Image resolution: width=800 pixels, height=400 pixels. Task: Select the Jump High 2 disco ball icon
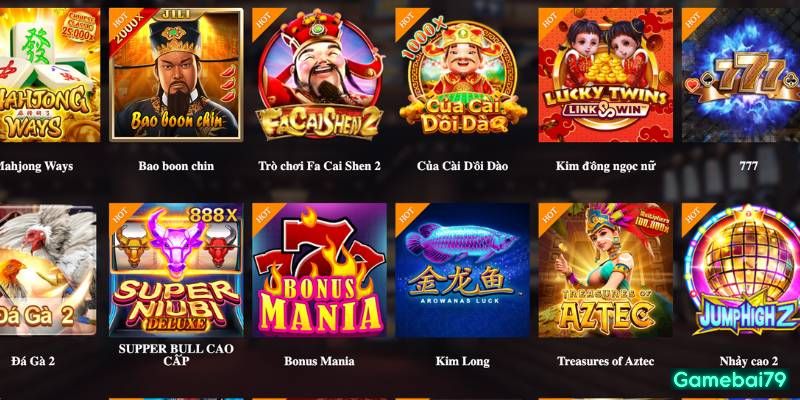coord(741,270)
